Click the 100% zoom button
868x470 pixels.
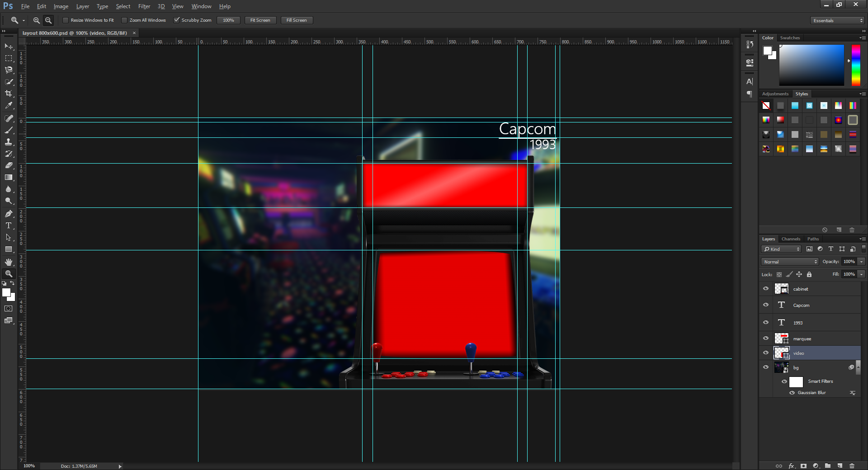pos(228,20)
